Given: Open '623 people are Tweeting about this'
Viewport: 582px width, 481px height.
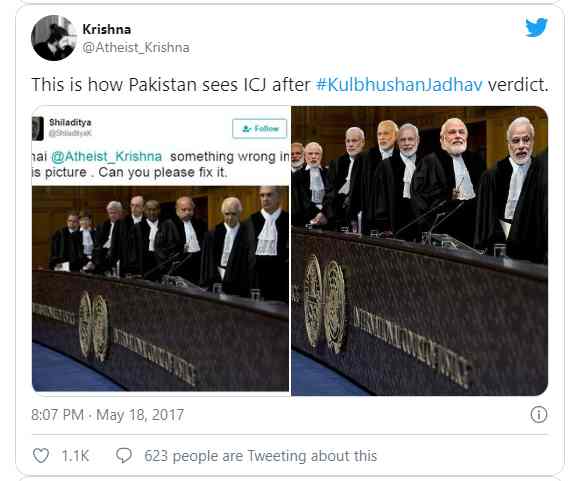Looking at the screenshot, I should (261, 456).
